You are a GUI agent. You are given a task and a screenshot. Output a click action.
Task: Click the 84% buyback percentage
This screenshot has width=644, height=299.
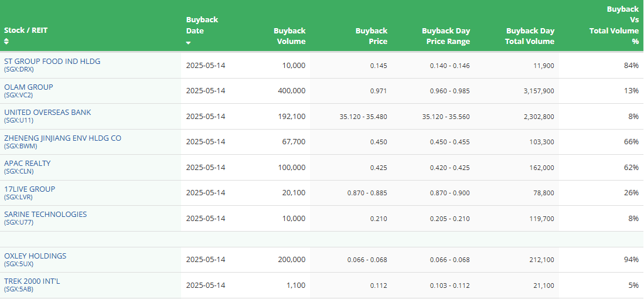coord(632,65)
